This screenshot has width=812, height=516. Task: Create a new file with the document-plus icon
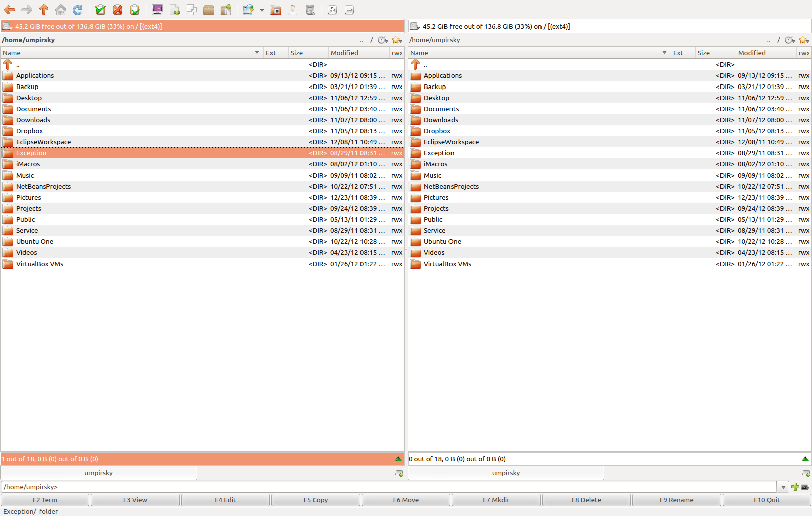(175, 10)
